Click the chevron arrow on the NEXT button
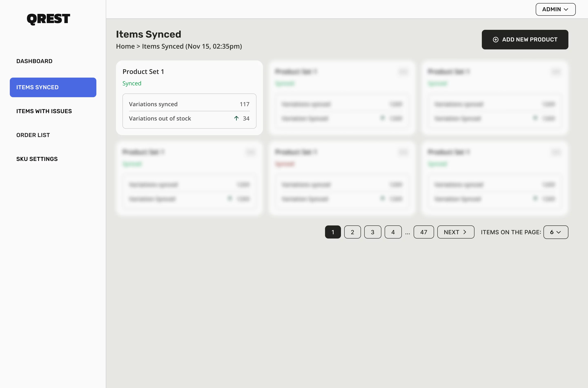588x388 pixels. coord(464,232)
